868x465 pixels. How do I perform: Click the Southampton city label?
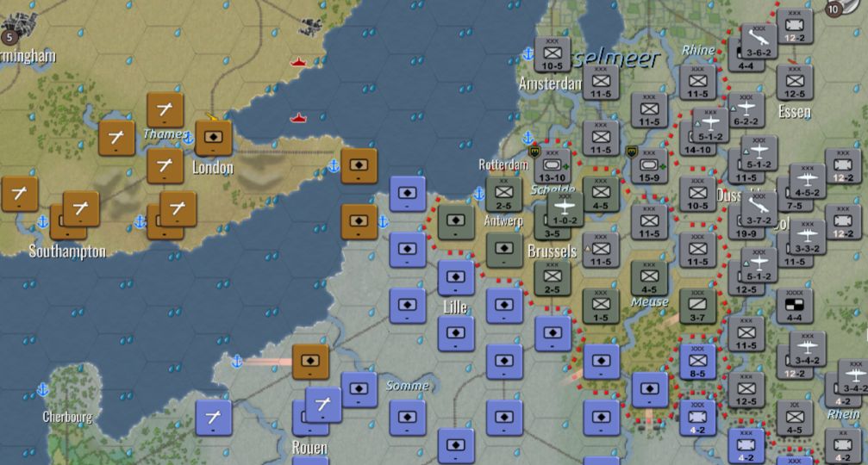coord(67,251)
